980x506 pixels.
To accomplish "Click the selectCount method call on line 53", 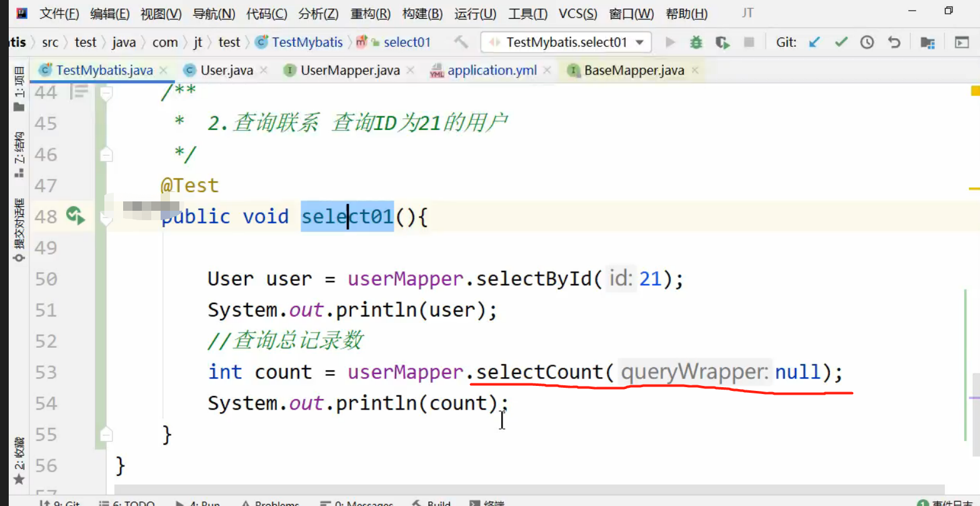I will 539,372.
